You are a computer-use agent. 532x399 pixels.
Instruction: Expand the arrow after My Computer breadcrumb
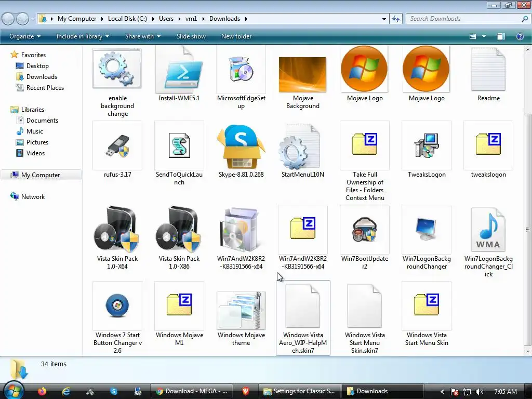point(102,19)
